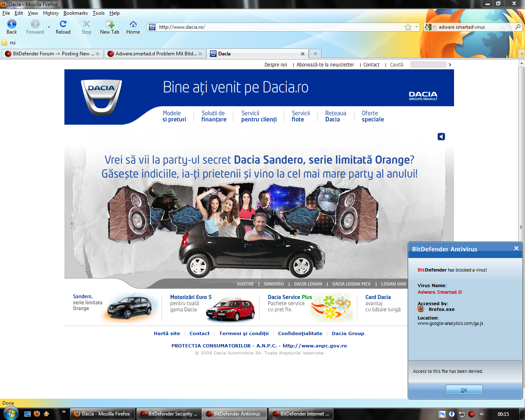Open the list all tabs dropdown
525x420 pixels.
[x=521, y=54]
